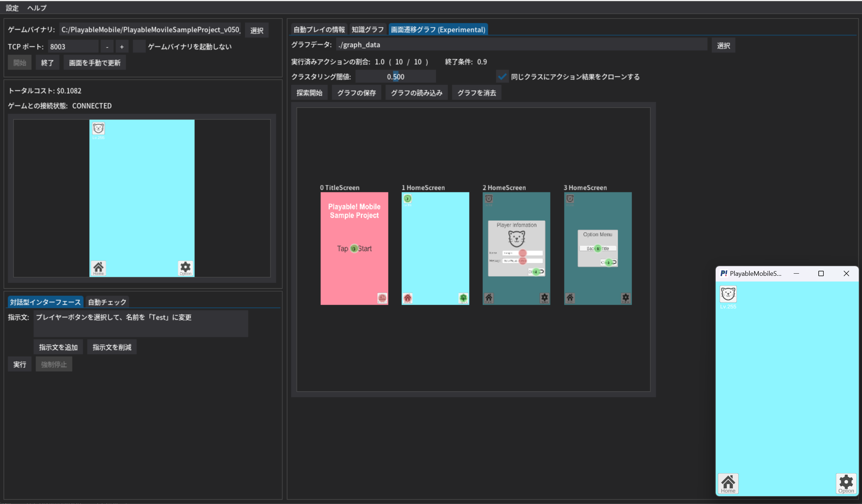The width and height of the screenshot is (862, 504).
Task: Click gear icon in 2 HomeScreen node
Action: click(544, 298)
